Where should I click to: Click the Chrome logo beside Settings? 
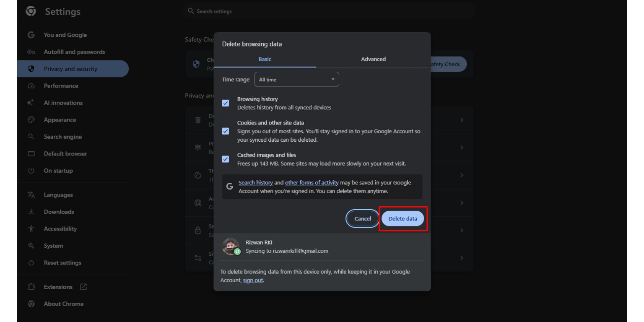tap(31, 11)
